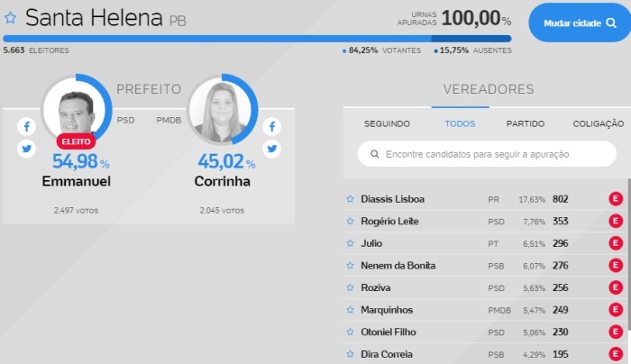
Task: Click Emmanuel's Facebook share icon
Action: click(x=26, y=127)
